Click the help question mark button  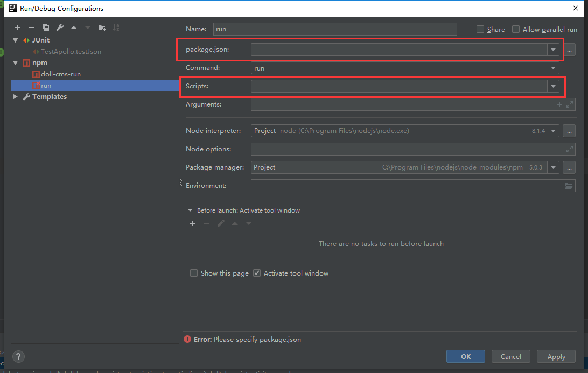click(x=18, y=356)
